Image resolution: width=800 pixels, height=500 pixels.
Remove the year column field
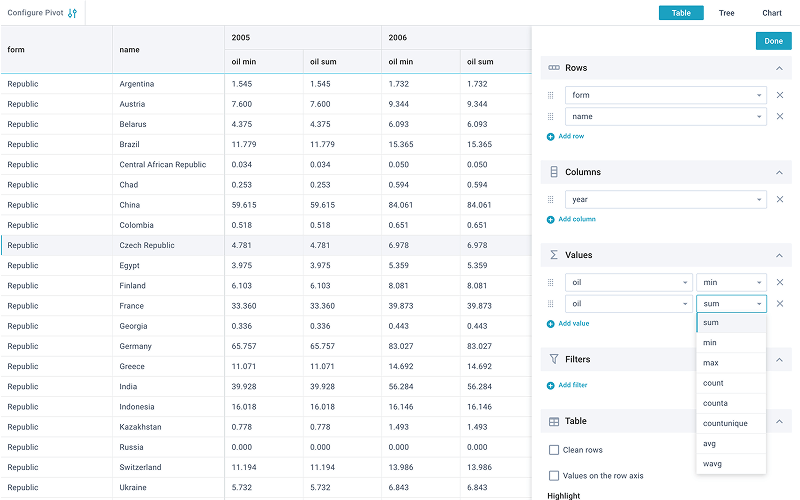point(780,199)
